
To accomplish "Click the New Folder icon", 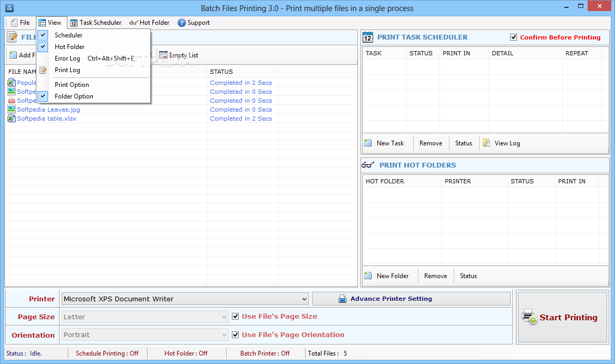I will pos(368,276).
